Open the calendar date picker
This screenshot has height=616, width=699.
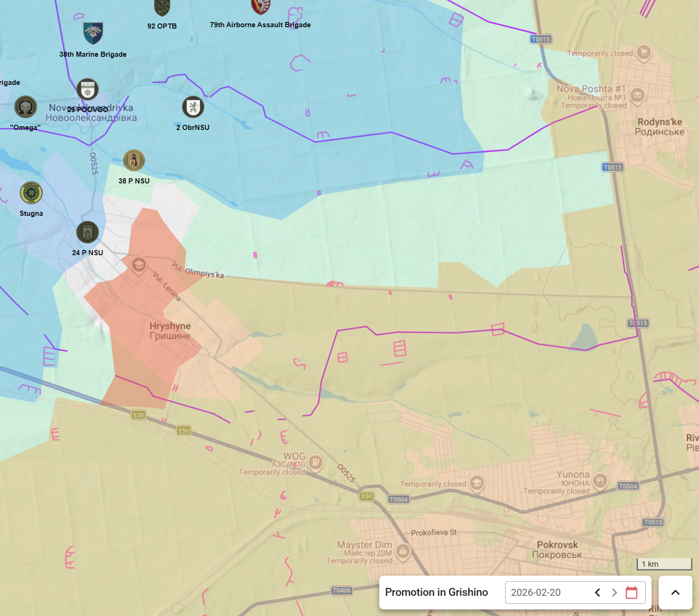point(632,593)
